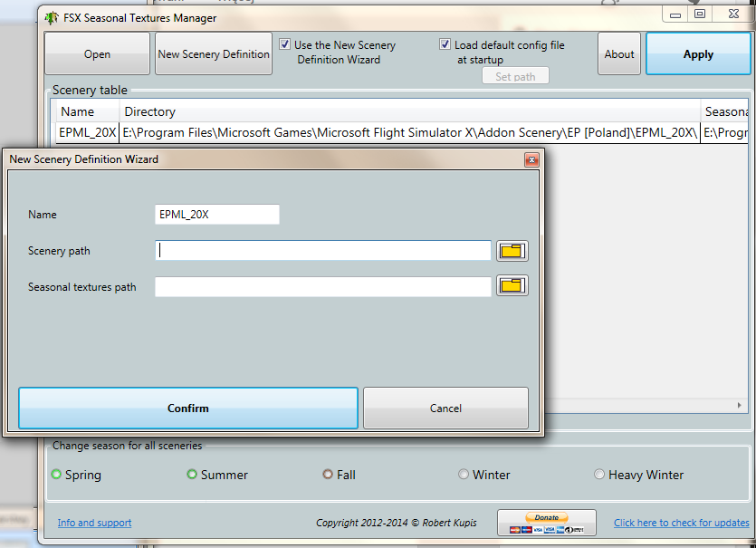Screen dimensions: 756x548
Task: Click the New Scenery Definition button
Action: [x=214, y=53]
